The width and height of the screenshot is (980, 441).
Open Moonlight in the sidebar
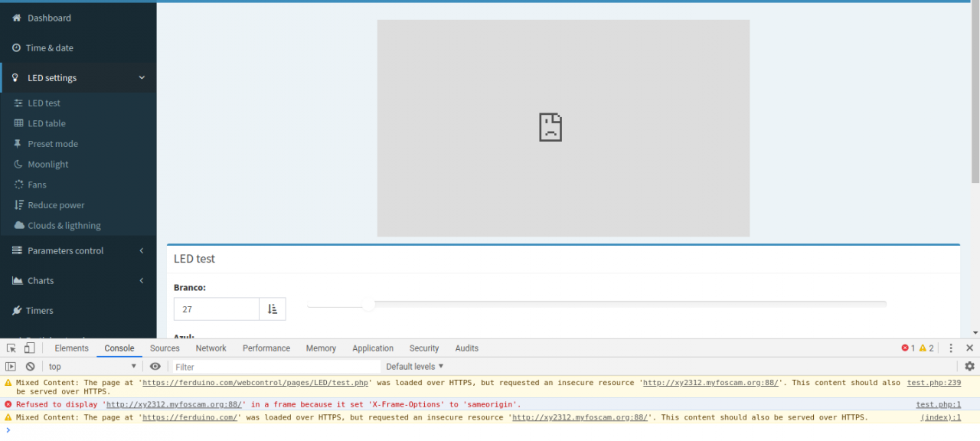tap(47, 165)
